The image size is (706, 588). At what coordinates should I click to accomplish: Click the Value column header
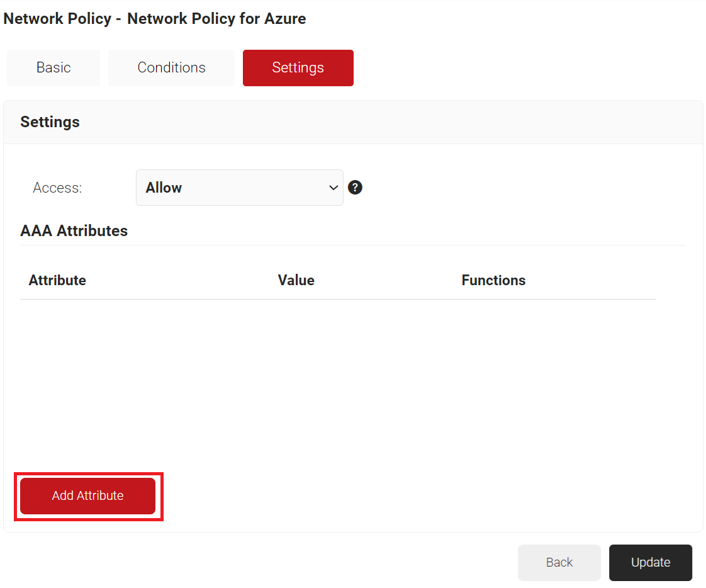(296, 280)
